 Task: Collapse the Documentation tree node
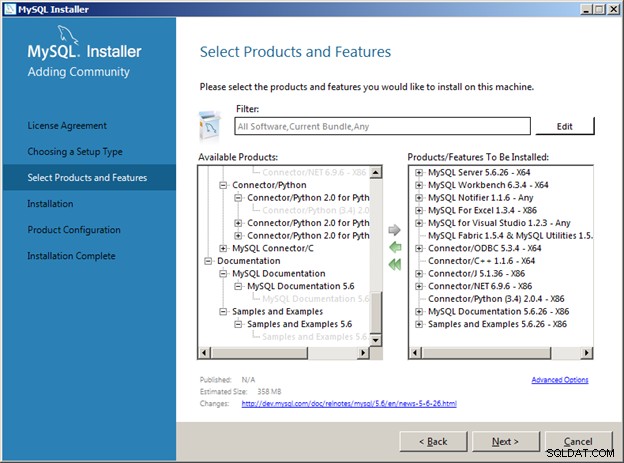pyautogui.click(x=208, y=261)
